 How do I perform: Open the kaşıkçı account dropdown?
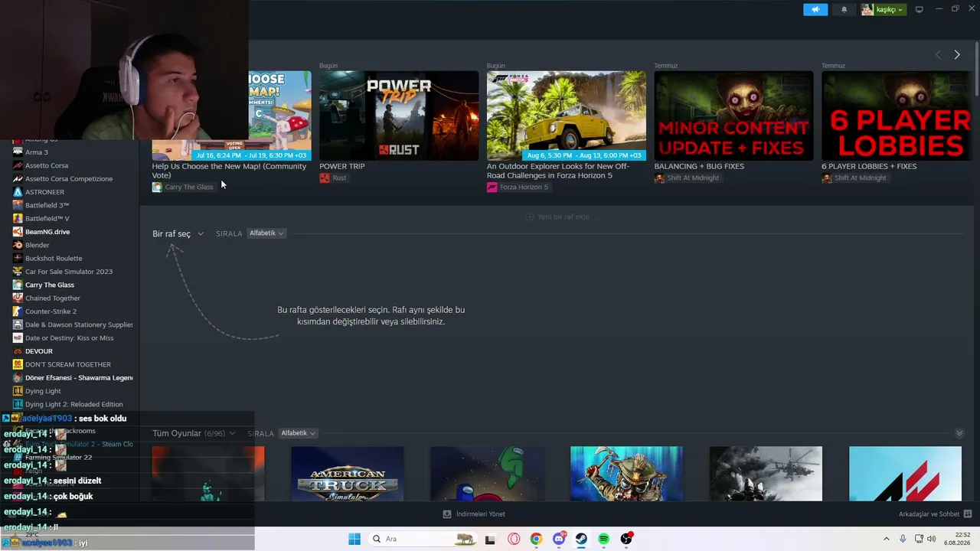click(x=883, y=9)
